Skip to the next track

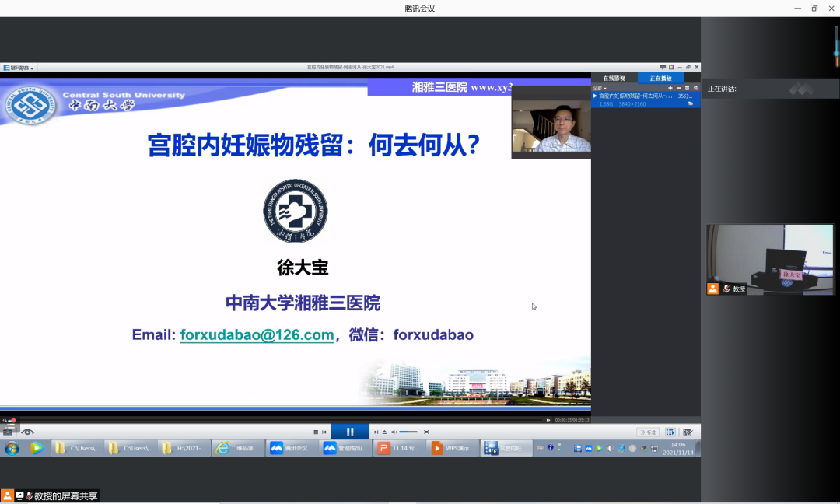[x=376, y=432]
